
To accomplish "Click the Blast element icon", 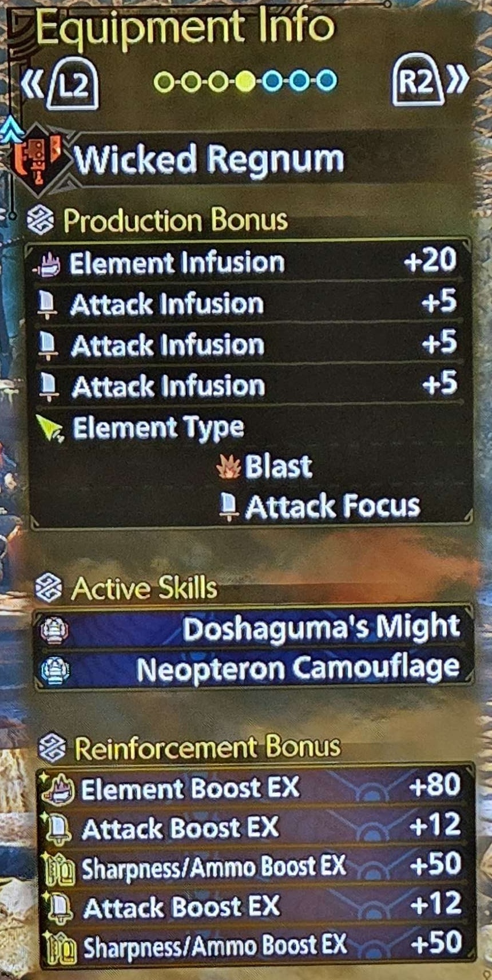I will (x=229, y=467).
